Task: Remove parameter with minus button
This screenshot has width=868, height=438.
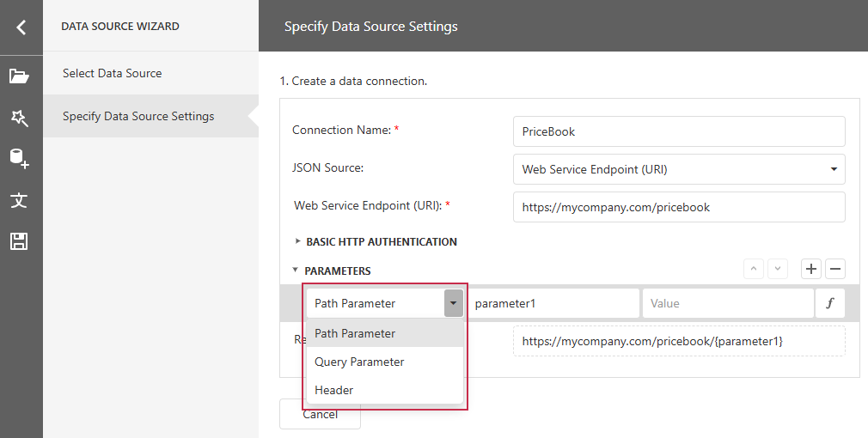Action: pyautogui.click(x=835, y=269)
